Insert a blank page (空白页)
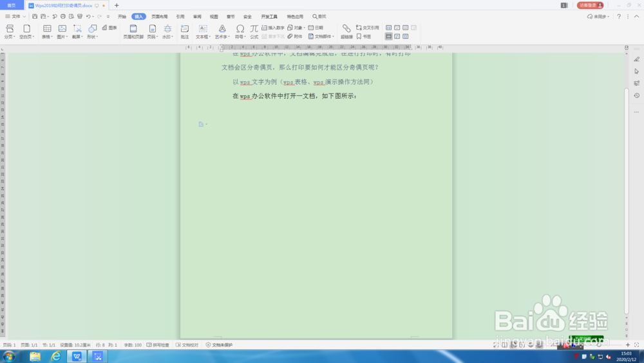Screen dimensions: 644x363 26,31
